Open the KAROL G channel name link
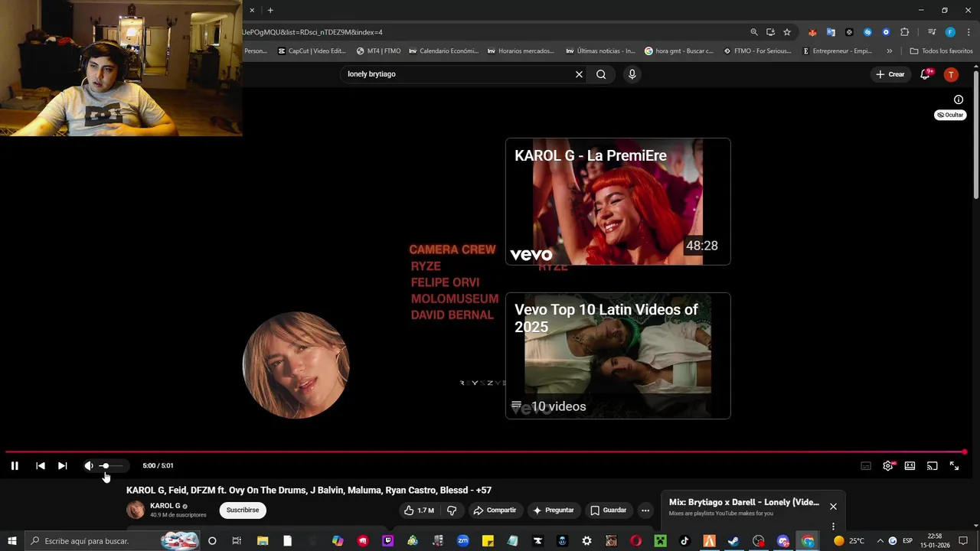This screenshot has height=551, width=980. pyautogui.click(x=165, y=506)
